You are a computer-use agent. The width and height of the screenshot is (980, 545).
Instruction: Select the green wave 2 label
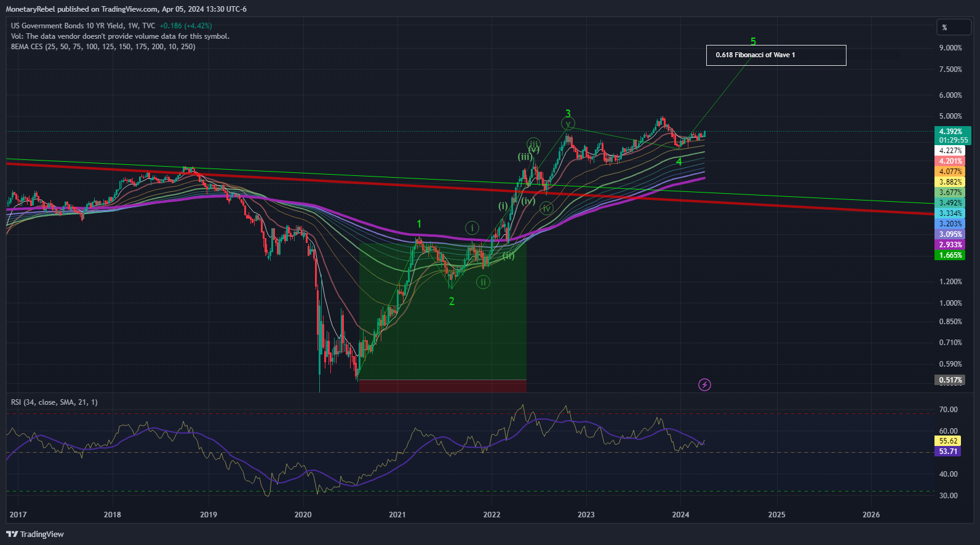click(x=452, y=301)
